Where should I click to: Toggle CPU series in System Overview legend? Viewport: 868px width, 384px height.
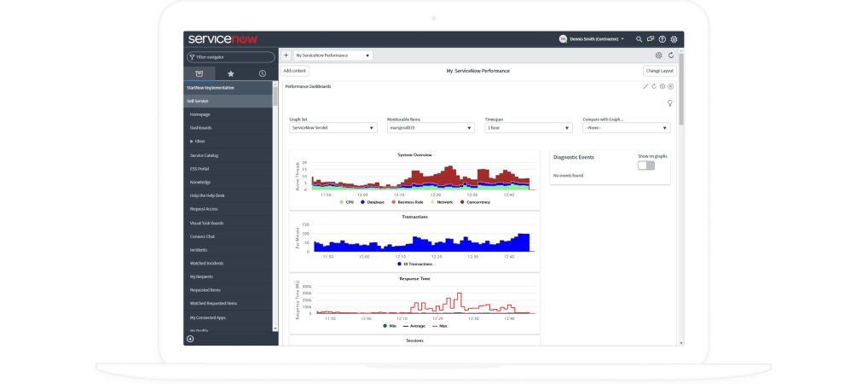click(346, 202)
